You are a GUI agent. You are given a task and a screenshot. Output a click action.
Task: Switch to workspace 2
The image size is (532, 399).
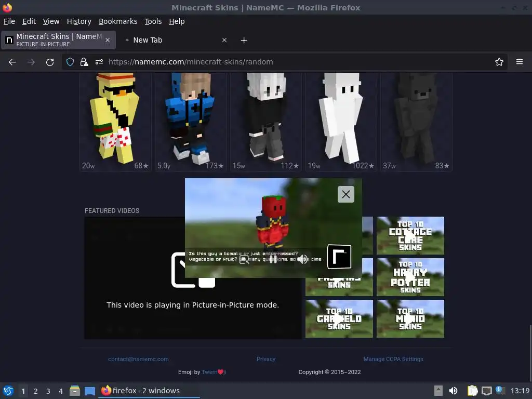coord(36,391)
